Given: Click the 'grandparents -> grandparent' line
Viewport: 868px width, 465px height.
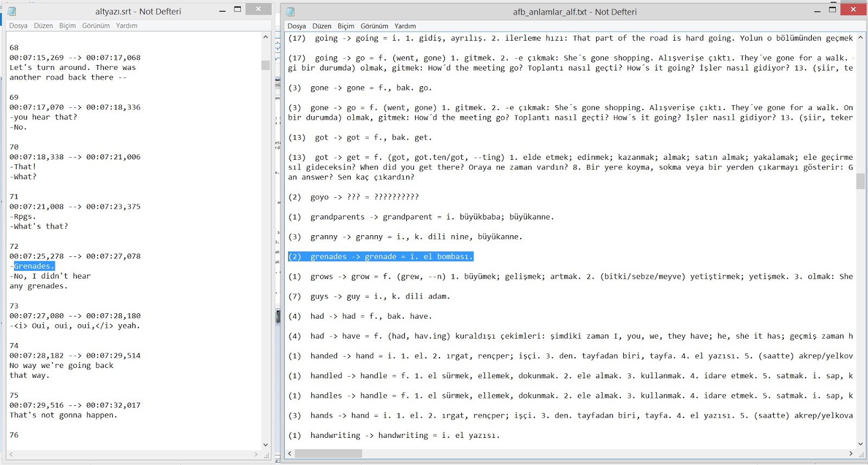Looking at the screenshot, I should point(421,217).
